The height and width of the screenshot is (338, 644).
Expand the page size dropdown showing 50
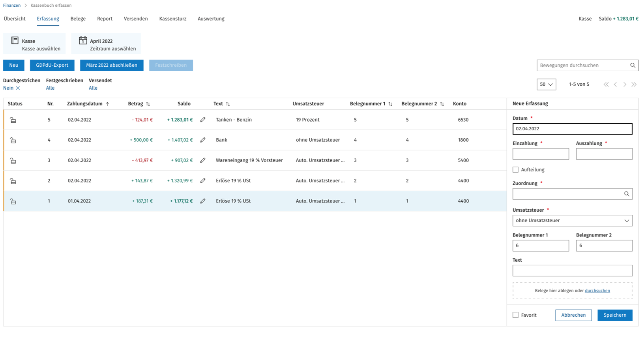click(x=546, y=84)
